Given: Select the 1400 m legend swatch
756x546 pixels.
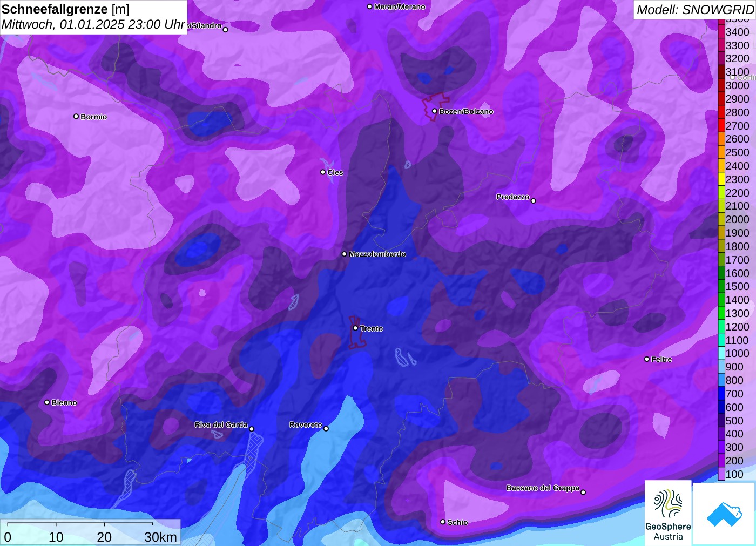Looking at the screenshot, I should 721,300.
